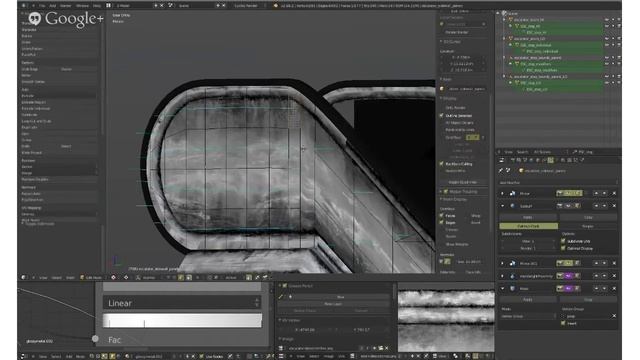
Task: Clear vertex group field X icon
Action: click(x=614, y=316)
